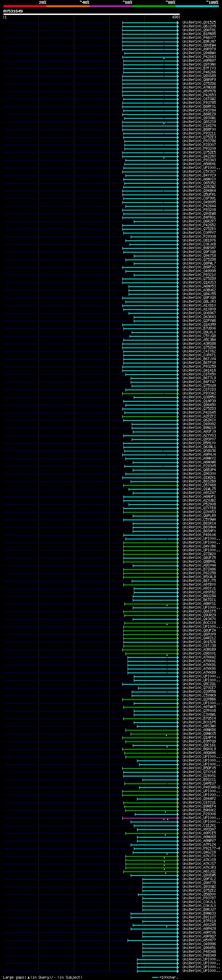The image size is (222, 980).
Task: Choose the UniRef100_P62258 entry
Action: [199, 573]
